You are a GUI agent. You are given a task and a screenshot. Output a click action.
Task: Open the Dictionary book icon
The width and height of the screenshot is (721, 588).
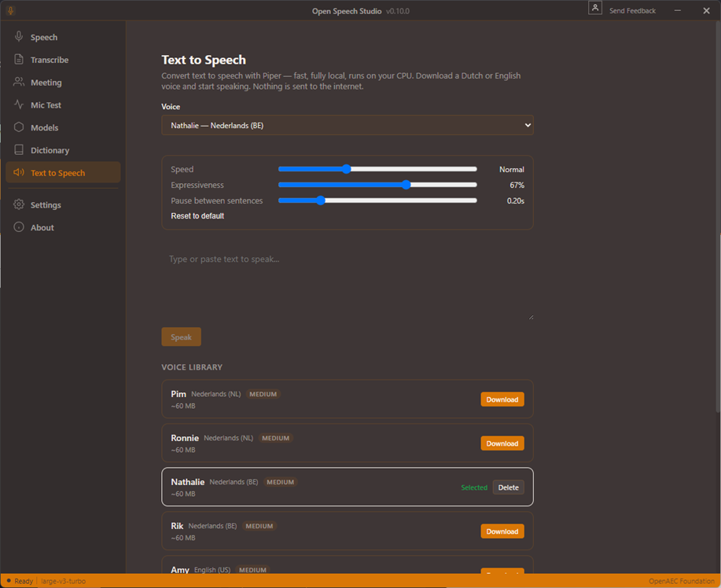point(19,150)
